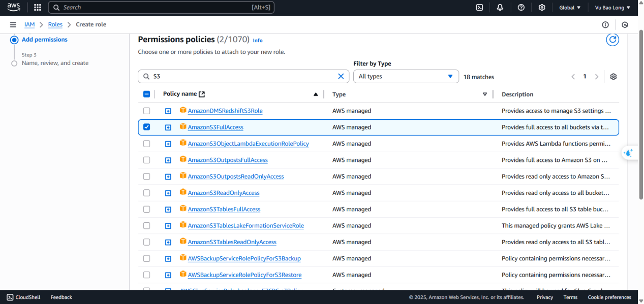Image resolution: width=644 pixels, height=304 pixels.
Task: Click the Info link beside Permissions policies
Action: (258, 40)
